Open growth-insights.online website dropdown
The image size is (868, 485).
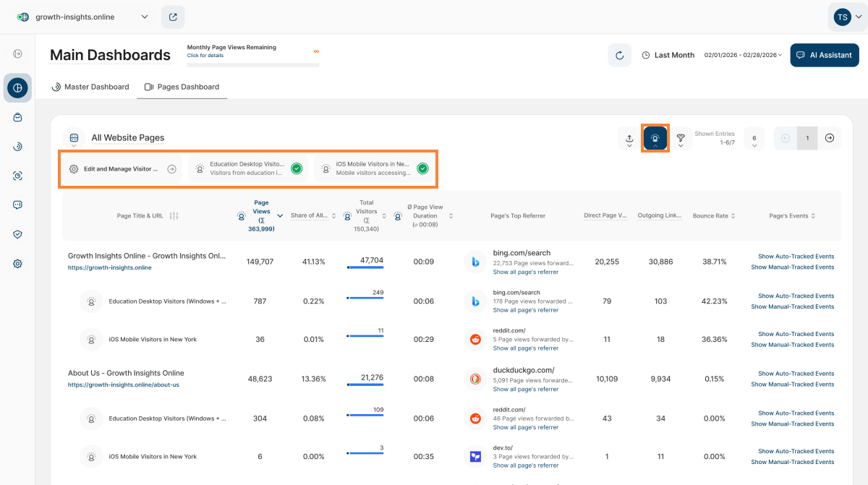(x=83, y=17)
